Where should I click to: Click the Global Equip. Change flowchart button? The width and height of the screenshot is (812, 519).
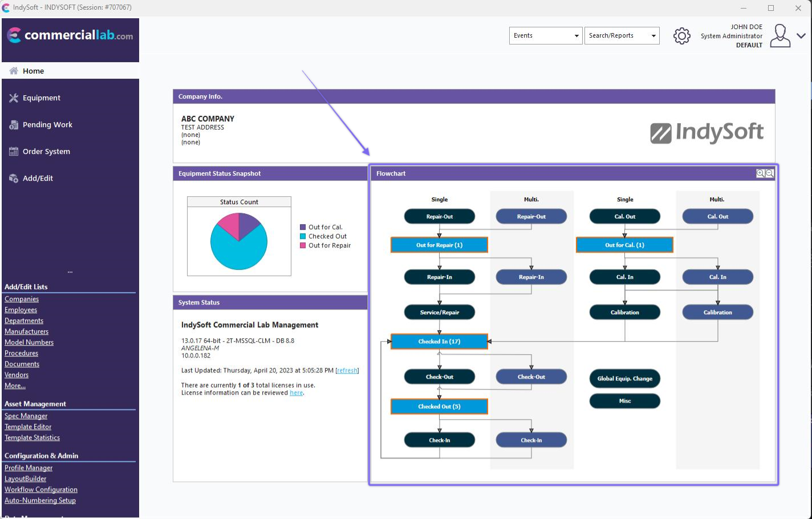tap(624, 379)
